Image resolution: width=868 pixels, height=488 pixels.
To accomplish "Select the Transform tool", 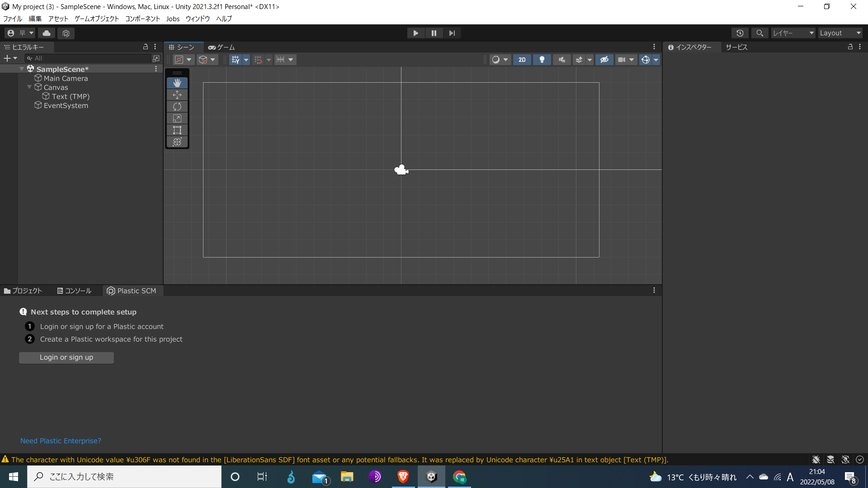I will (177, 142).
